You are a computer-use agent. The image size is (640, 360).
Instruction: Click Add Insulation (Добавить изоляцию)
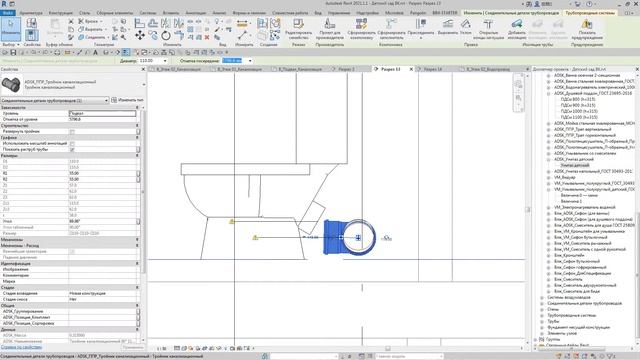pyautogui.click(x=517, y=29)
